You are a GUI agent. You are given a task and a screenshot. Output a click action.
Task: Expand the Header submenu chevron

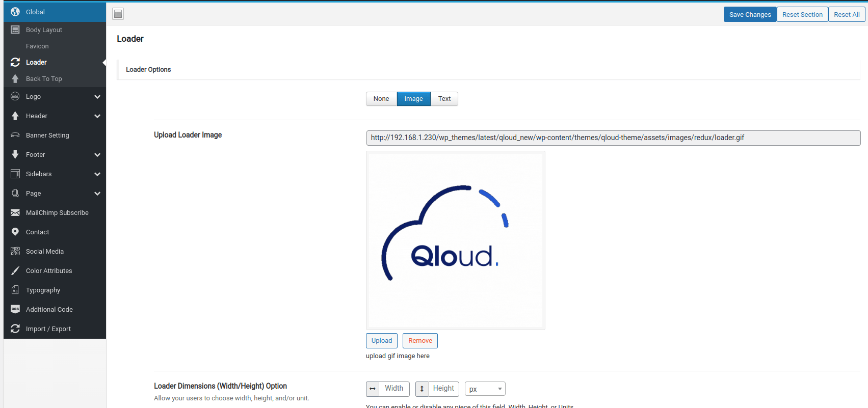[97, 116]
